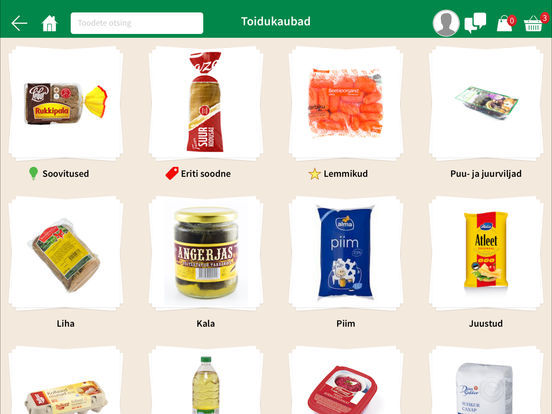
Task: Click the yellow star Lemmikud icon
Action: point(314,174)
